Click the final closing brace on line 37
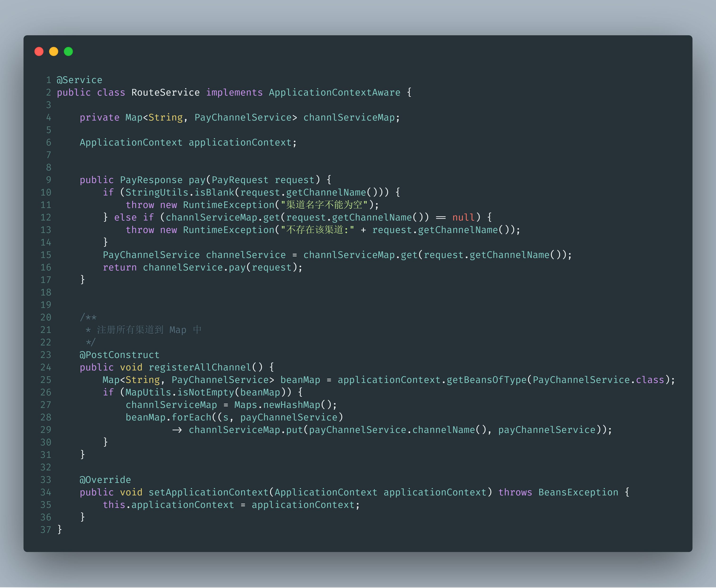 click(60, 529)
